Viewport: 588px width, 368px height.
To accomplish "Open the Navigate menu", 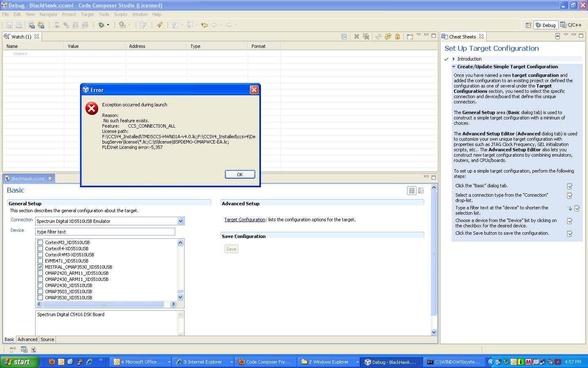I will [48, 14].
